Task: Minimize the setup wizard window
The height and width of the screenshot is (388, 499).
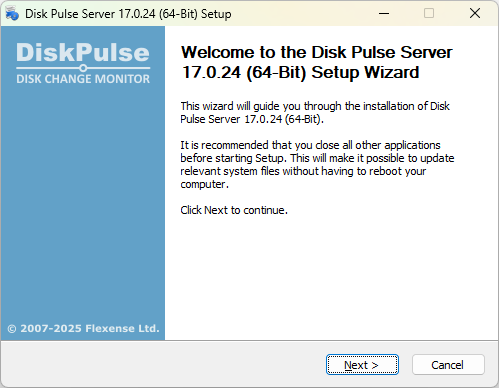Action: (x=384, y=13)
